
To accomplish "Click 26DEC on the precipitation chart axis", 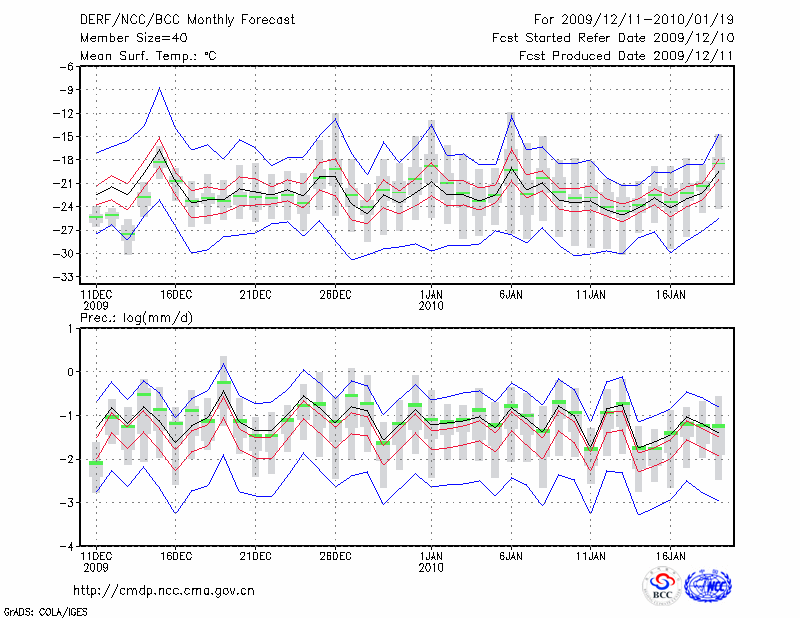I will [x=335, y=554].
